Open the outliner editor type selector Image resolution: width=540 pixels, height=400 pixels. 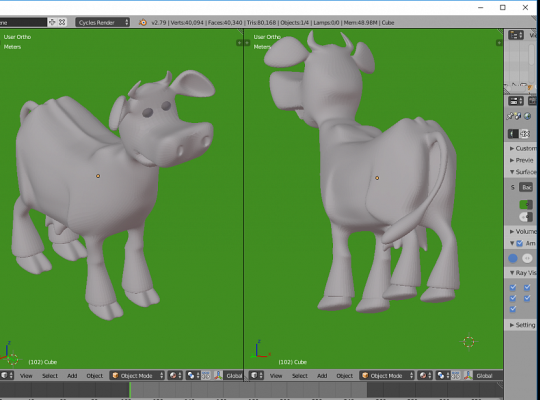[516, 35]
